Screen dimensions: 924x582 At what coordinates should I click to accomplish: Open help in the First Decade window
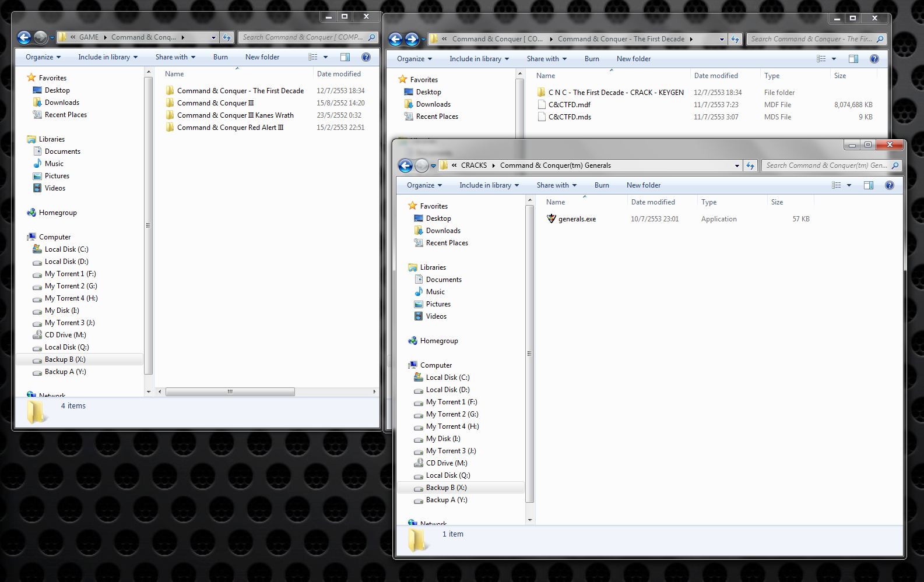pyautogui.click(x=874, y=59)
